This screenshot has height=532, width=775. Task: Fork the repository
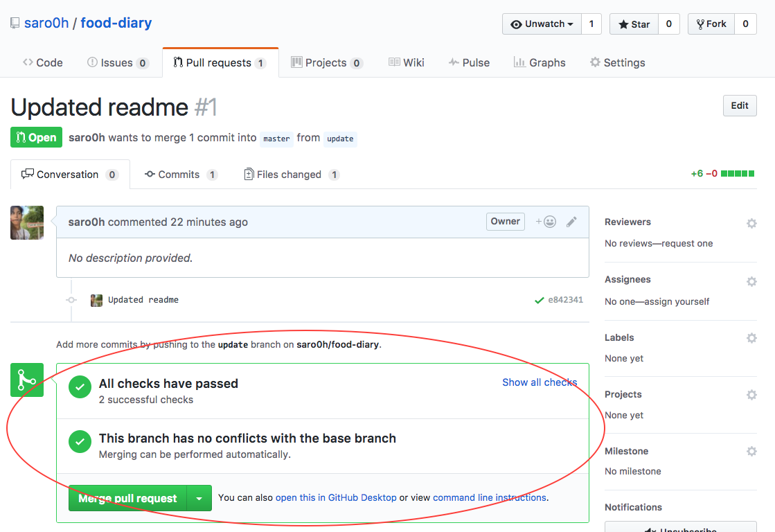[711, 24]
